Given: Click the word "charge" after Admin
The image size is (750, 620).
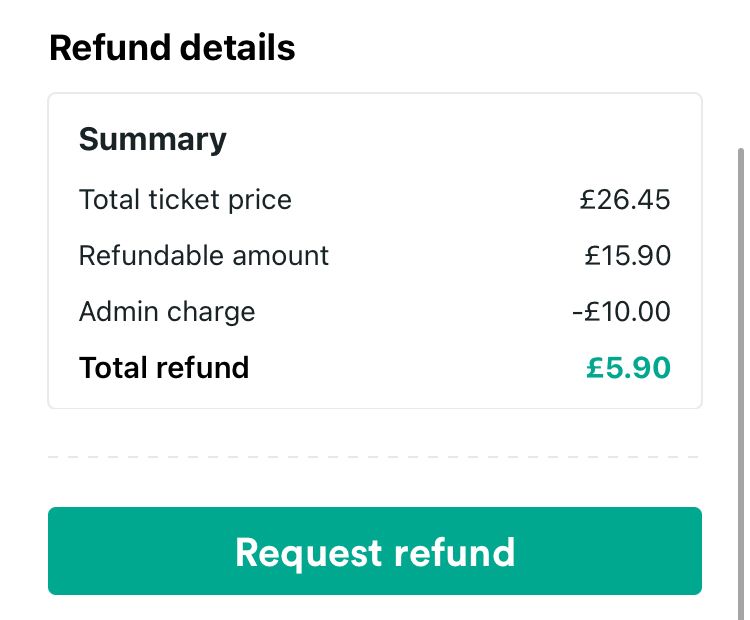Looking at the screenshot, I should [211, 312].
